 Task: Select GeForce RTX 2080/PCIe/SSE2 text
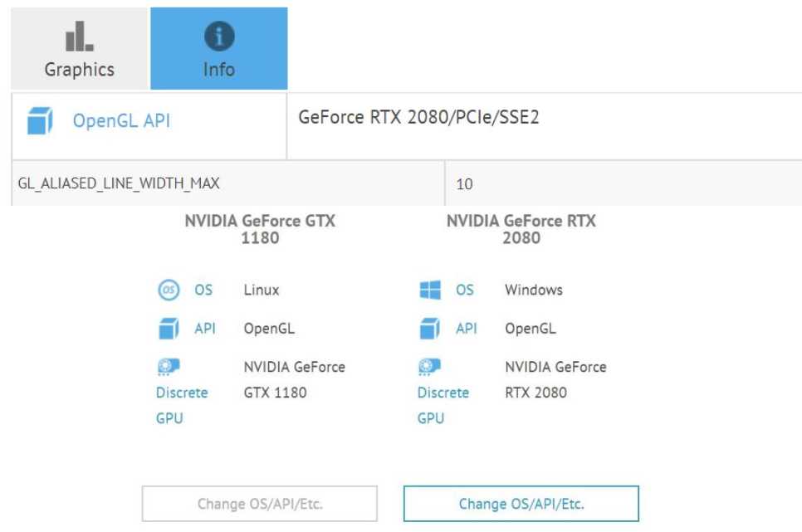coord(418,117)
